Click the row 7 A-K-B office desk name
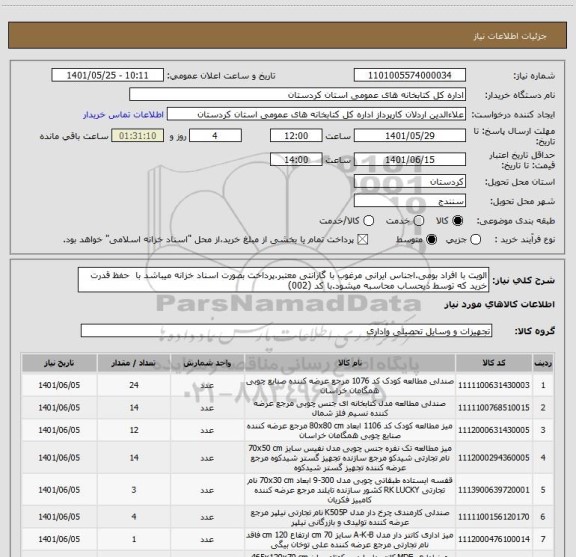The height and width of the screenshot is (557, 576). (x=350, y=539)
